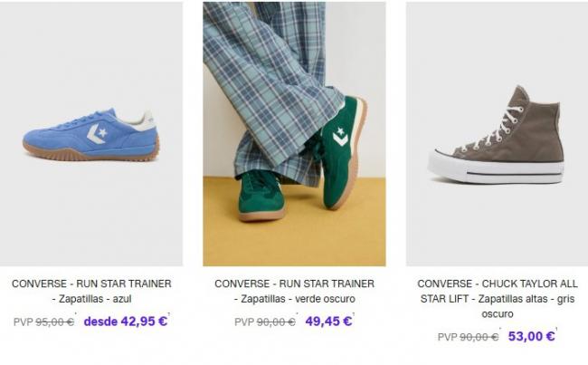
Task: Open the dark green Run Star Trainer photo
Action: [x=294, y=134]
